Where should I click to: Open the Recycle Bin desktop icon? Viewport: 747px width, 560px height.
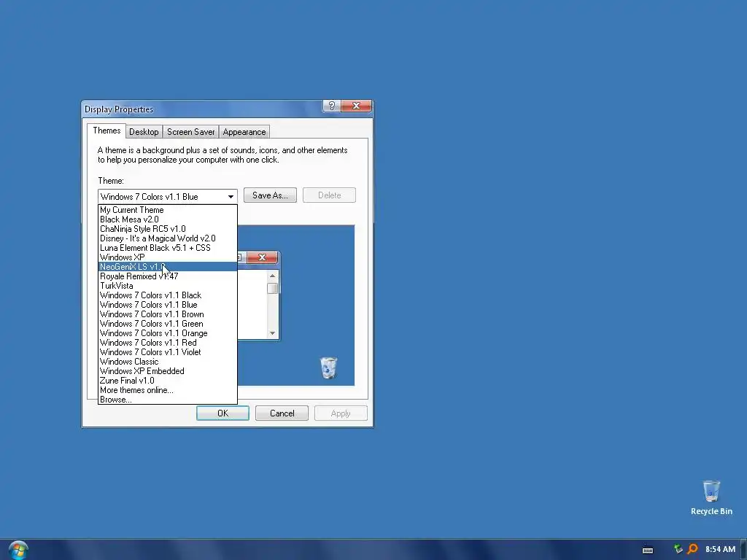pyautogui.click(x=711, y=497)
